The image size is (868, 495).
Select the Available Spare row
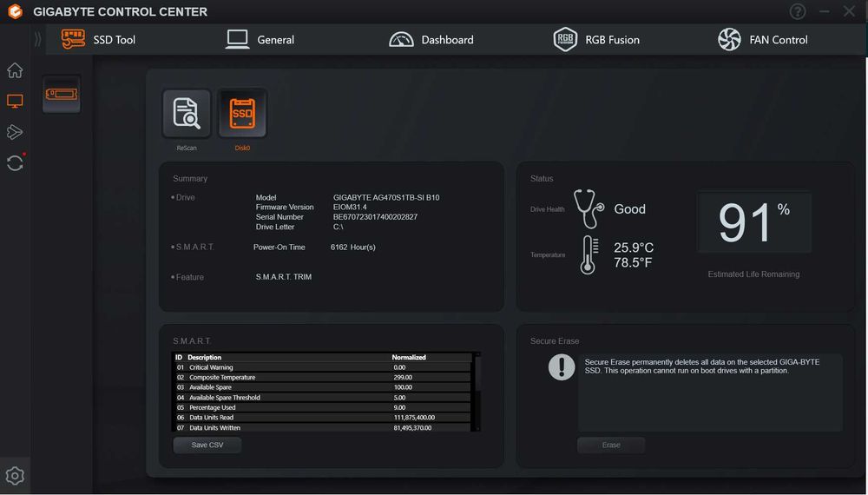322,387
